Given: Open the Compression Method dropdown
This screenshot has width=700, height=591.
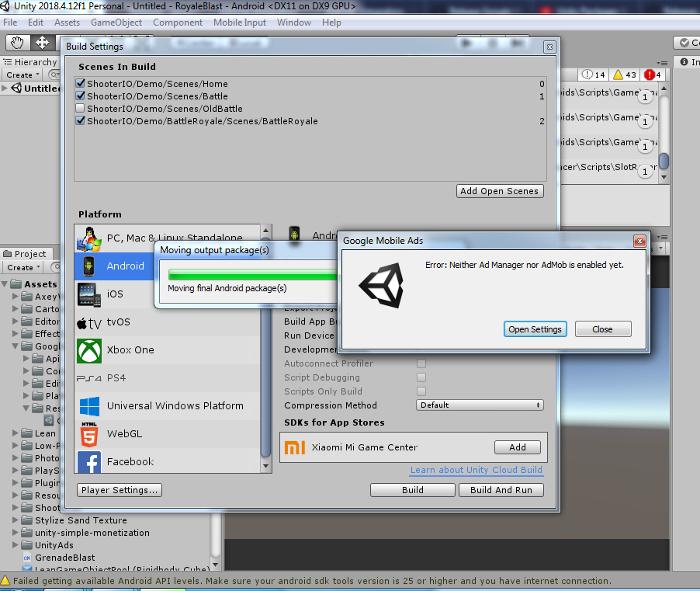Looking at the screenshot, I should [480, 405].
